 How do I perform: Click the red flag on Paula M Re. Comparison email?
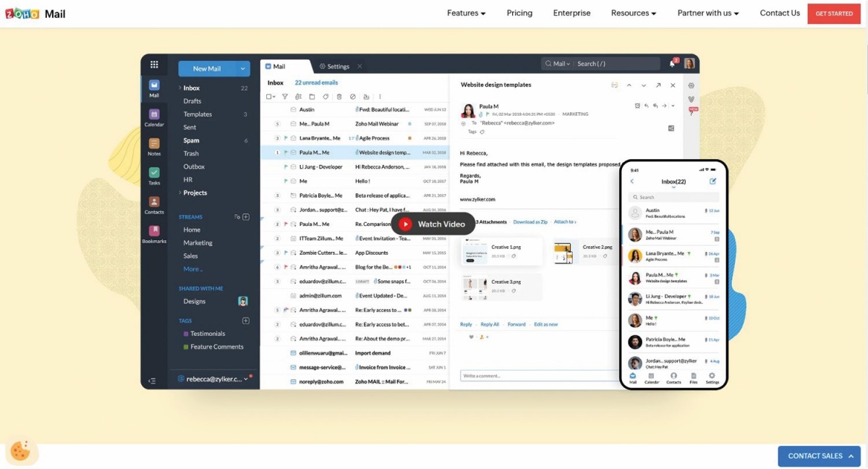pos(286,224)
